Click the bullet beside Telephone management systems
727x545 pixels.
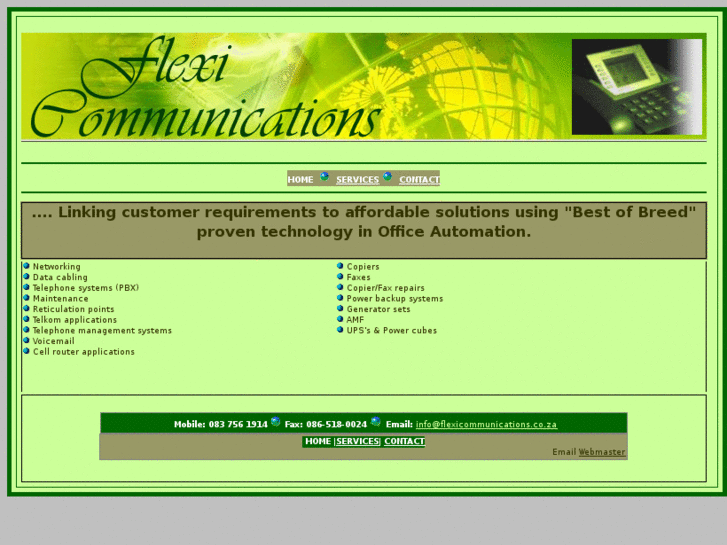(x=26, y=330)
